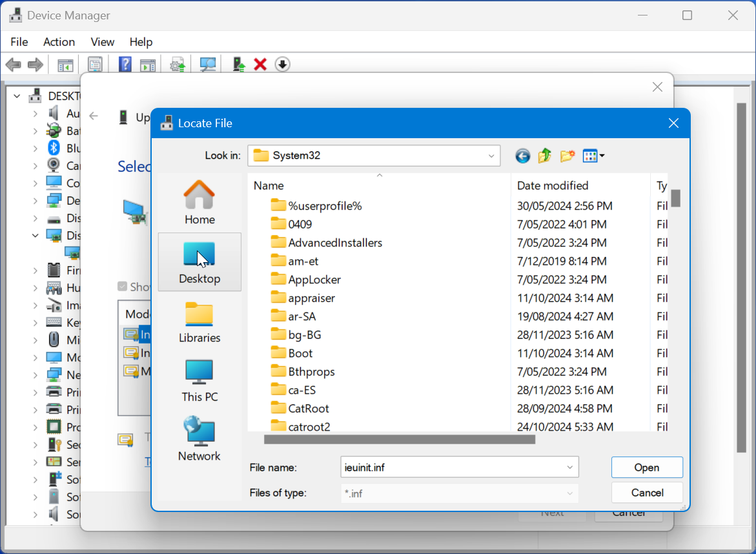Click the Update driver gear toolbar icon

178,65
